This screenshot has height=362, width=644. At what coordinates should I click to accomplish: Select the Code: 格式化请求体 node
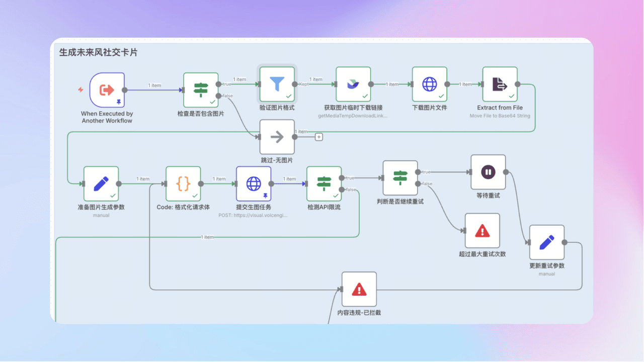coord(183,184)
